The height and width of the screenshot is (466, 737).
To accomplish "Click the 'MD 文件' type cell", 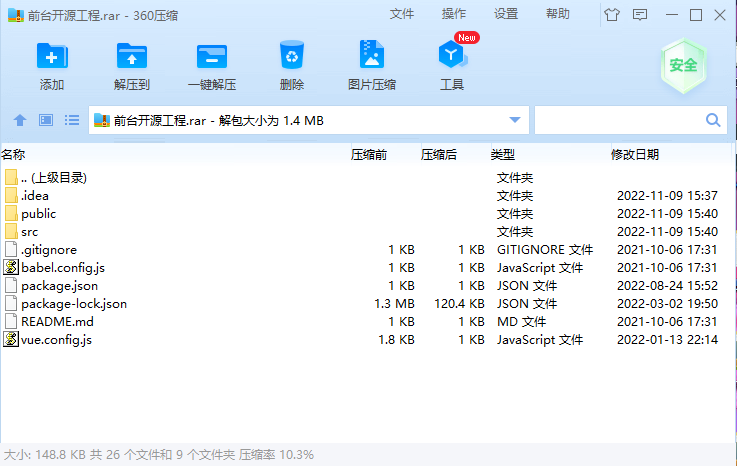I will [521, 321].
